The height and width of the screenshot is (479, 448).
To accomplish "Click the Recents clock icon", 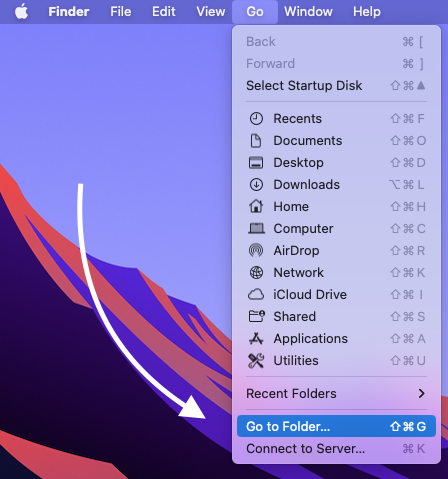I will 256,119.
